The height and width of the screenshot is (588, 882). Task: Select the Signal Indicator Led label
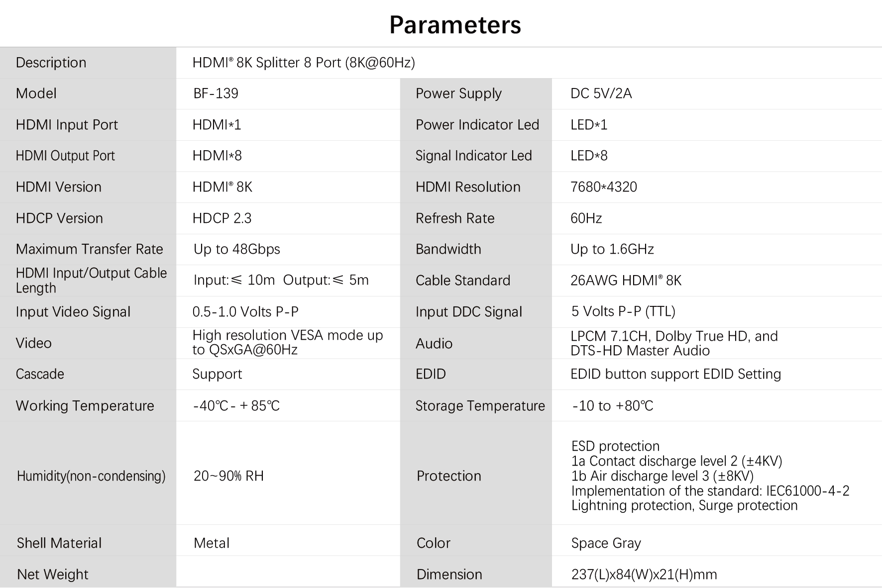pyautogui.click(x=473, y=156)
